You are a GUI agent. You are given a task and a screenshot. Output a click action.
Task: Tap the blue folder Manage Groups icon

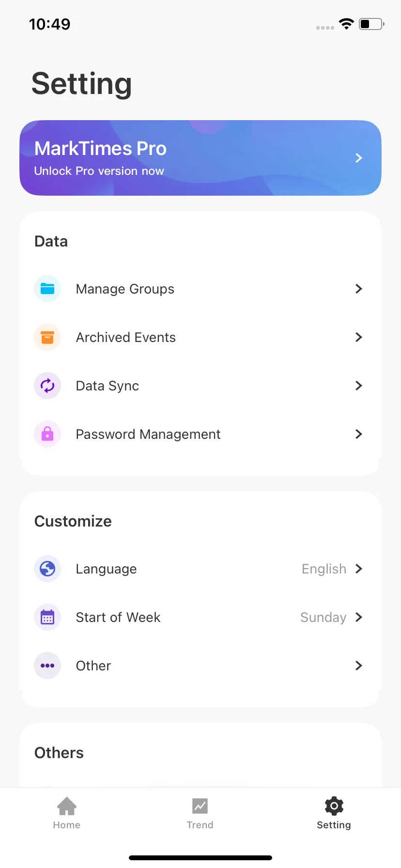pyautogui.click(x=47, y=289)
